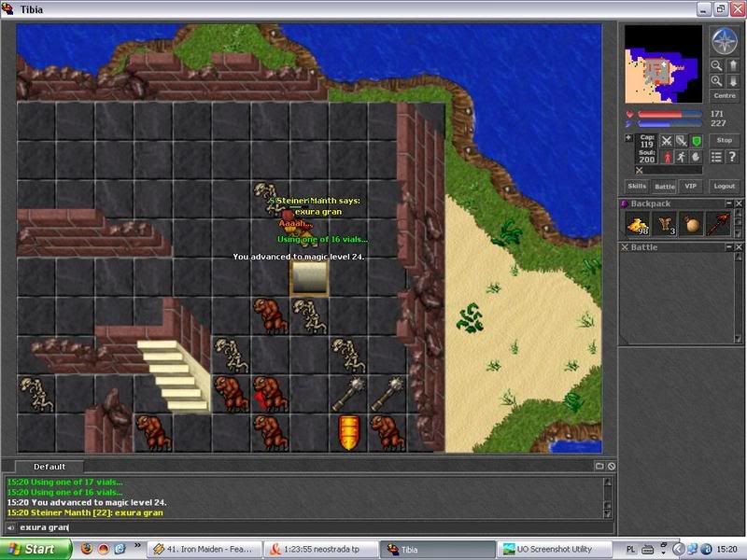
Task: Pick the orange shield lying on the floor
Action: coord(348,432)
